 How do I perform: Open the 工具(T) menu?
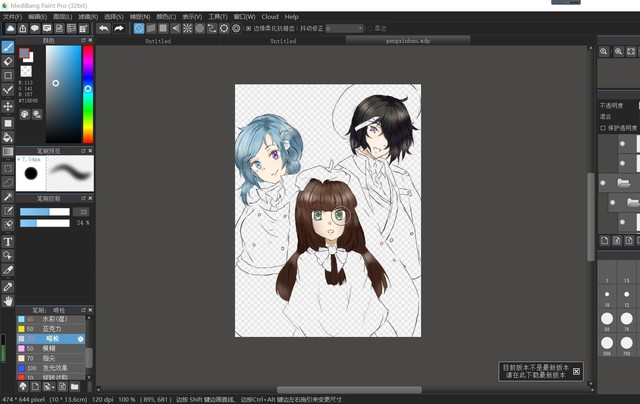point(217,17)
